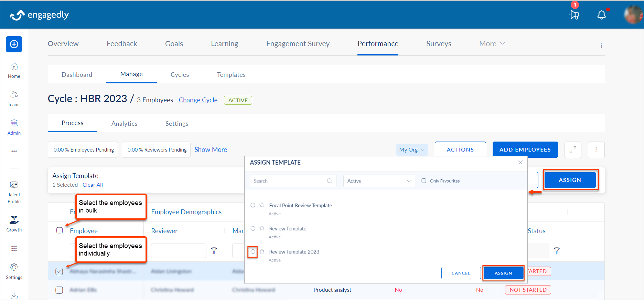Open the Goals tab

click(x=174, y=44)
